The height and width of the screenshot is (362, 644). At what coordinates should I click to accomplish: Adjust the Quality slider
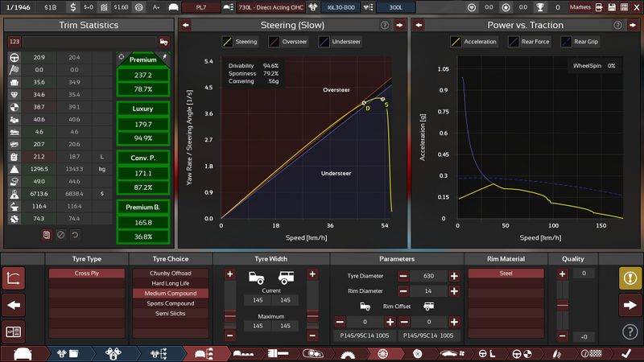562,305
